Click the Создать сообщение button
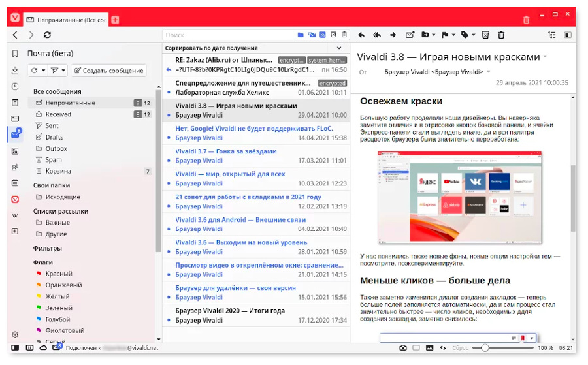The image size is (588, 365). coord(108,71)
